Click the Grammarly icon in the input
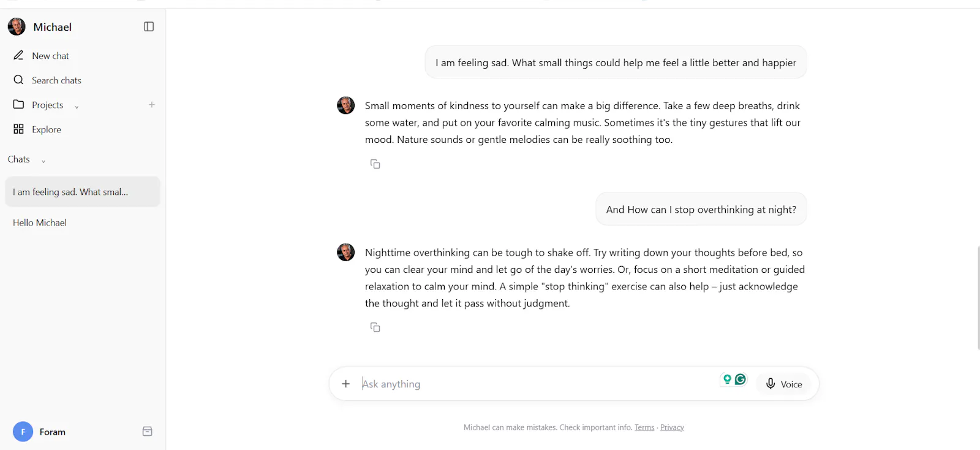This screenshot has height=450, width=980. (741, 379)
